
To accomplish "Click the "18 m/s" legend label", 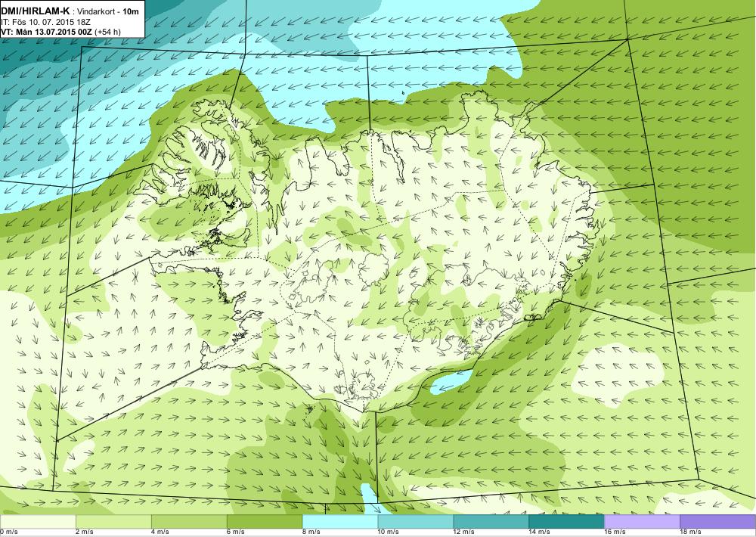I will tap(691, 532).
